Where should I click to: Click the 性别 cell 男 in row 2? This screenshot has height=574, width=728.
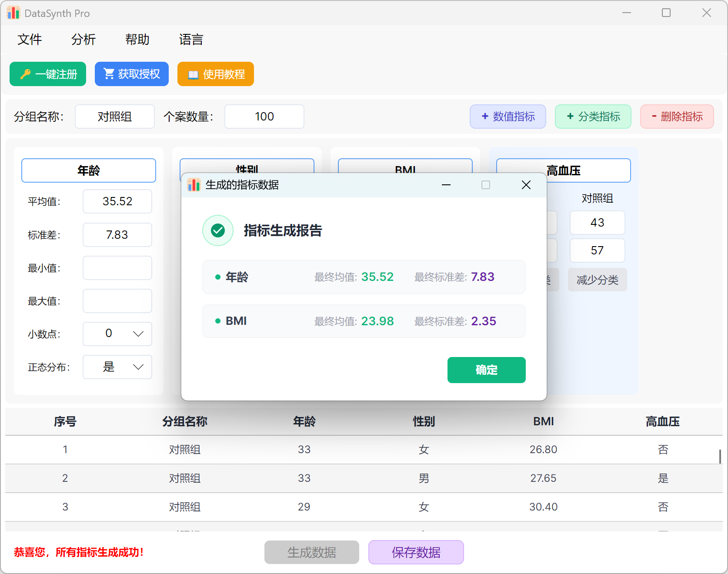(424, 478)
